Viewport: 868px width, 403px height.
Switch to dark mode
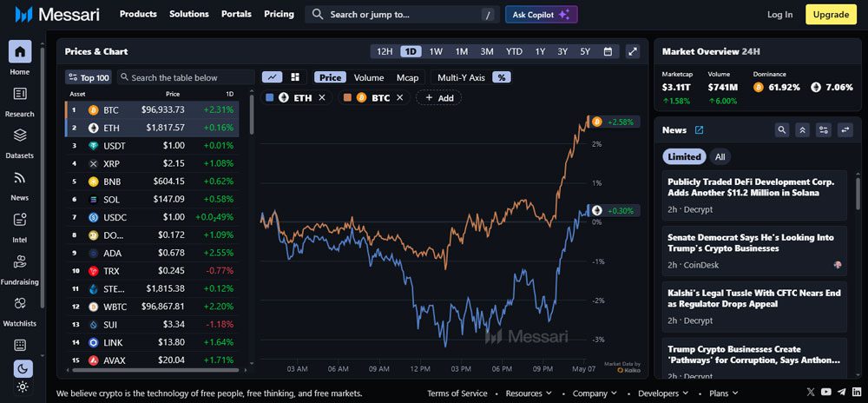pos(23,368)
